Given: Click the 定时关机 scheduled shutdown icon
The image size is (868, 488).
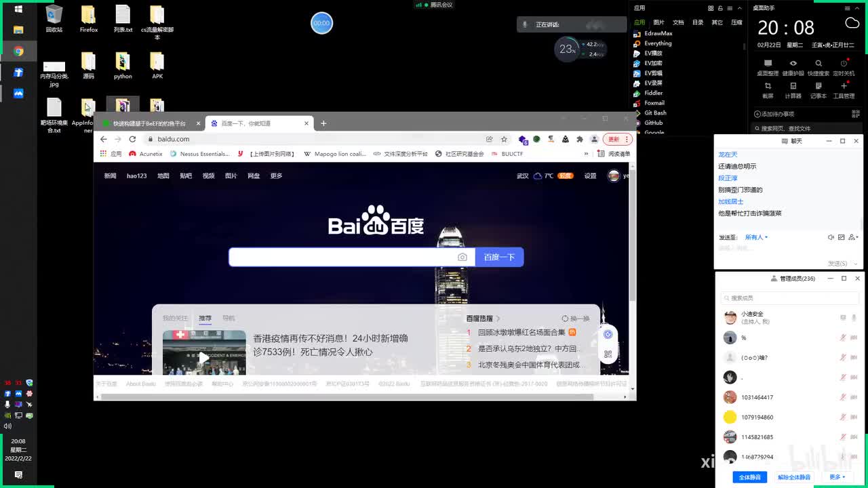Looking at the screenshot, I should click(844, 67).
